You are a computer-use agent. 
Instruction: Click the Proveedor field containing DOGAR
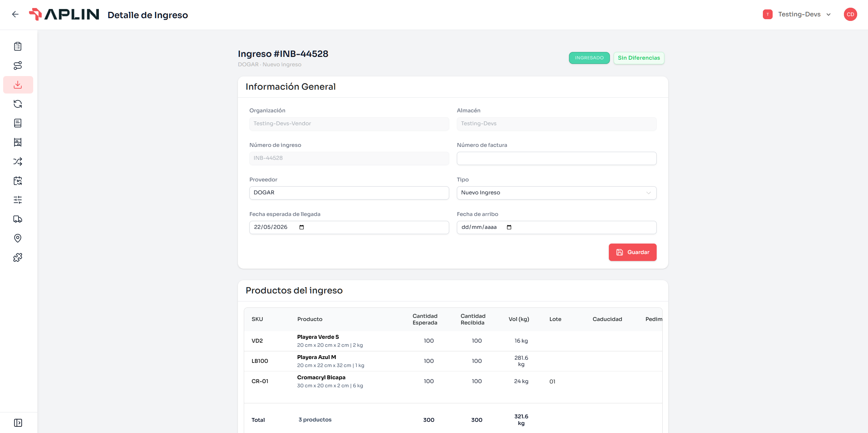[349, 193]
